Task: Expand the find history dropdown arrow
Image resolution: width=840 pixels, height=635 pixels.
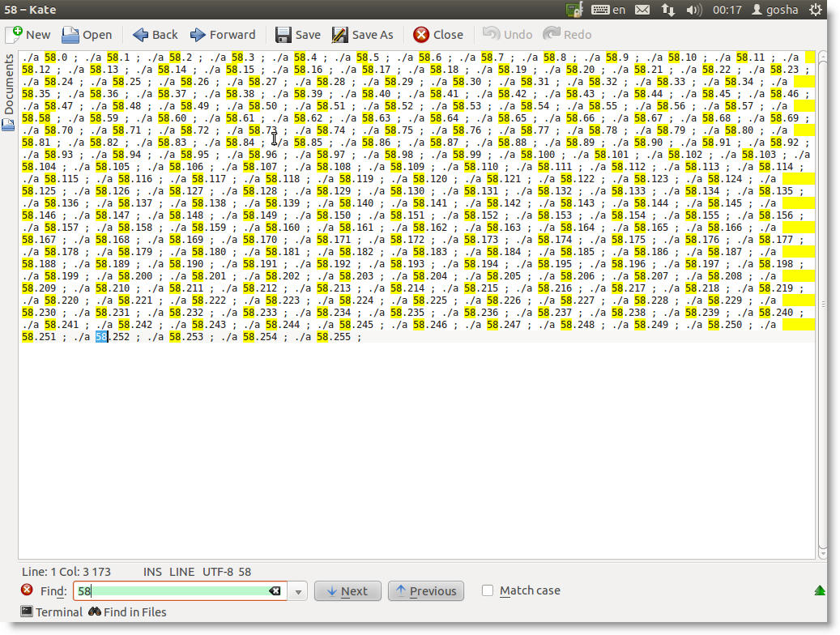Action: [x=298, y=591]
